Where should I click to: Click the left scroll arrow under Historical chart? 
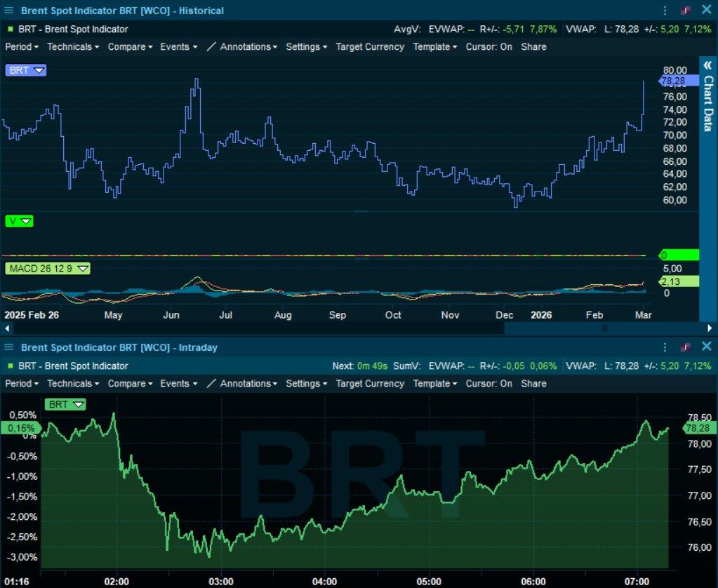click(x=7, y=328)
